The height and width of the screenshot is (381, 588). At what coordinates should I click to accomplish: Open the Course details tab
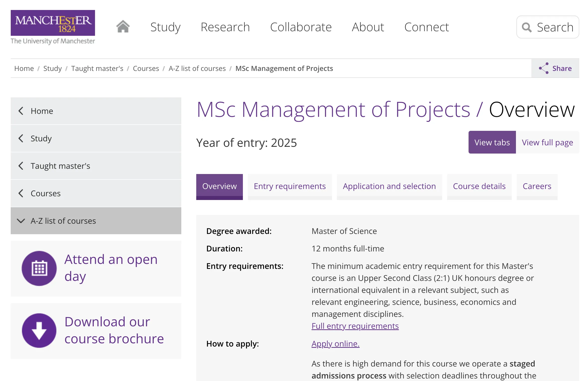point(479,186)
